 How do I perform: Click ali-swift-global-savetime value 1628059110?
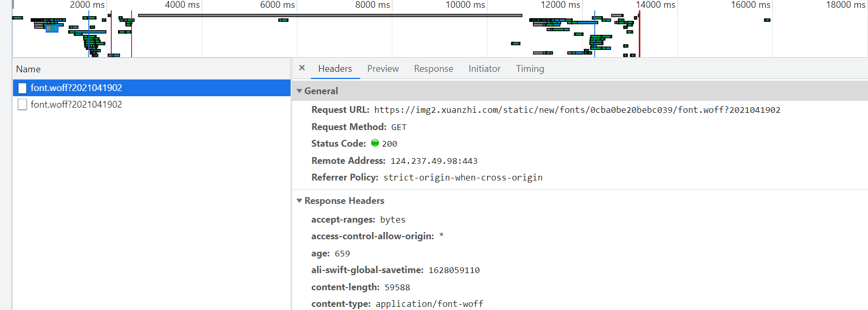[454, 270]
